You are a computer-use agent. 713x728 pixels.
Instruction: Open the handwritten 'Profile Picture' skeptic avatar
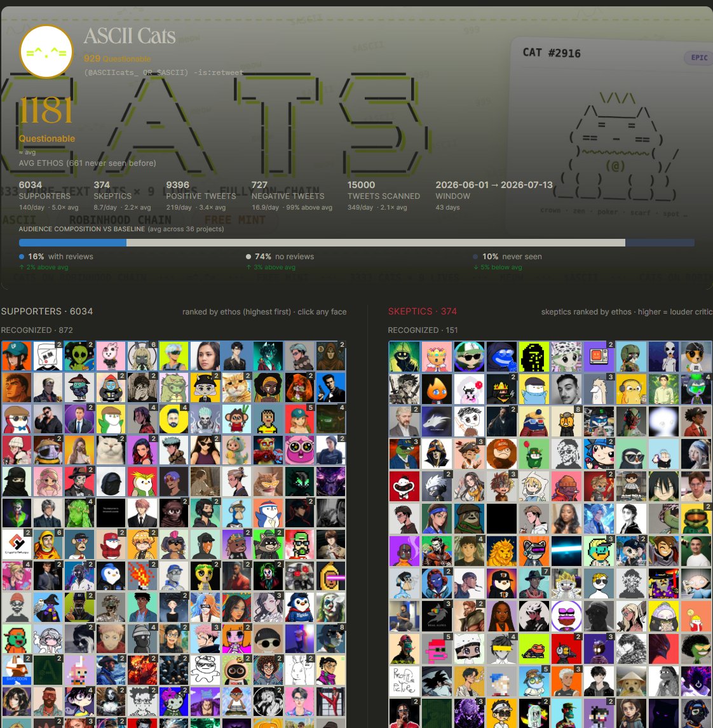coord(404,681)
